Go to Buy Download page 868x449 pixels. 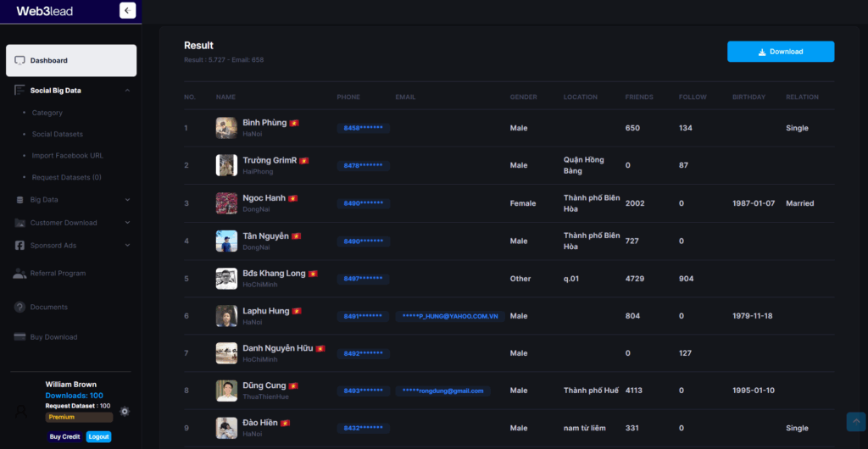(53, 337)
